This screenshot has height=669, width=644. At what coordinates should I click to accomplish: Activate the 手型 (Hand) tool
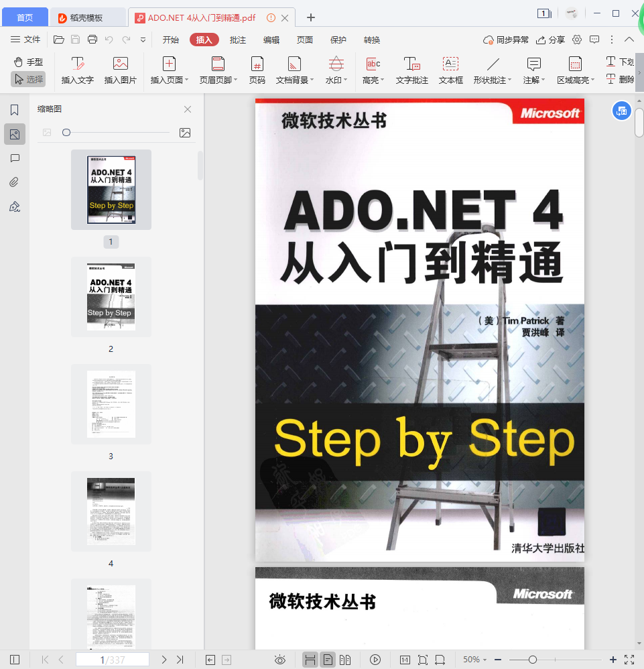click(29, 62)
